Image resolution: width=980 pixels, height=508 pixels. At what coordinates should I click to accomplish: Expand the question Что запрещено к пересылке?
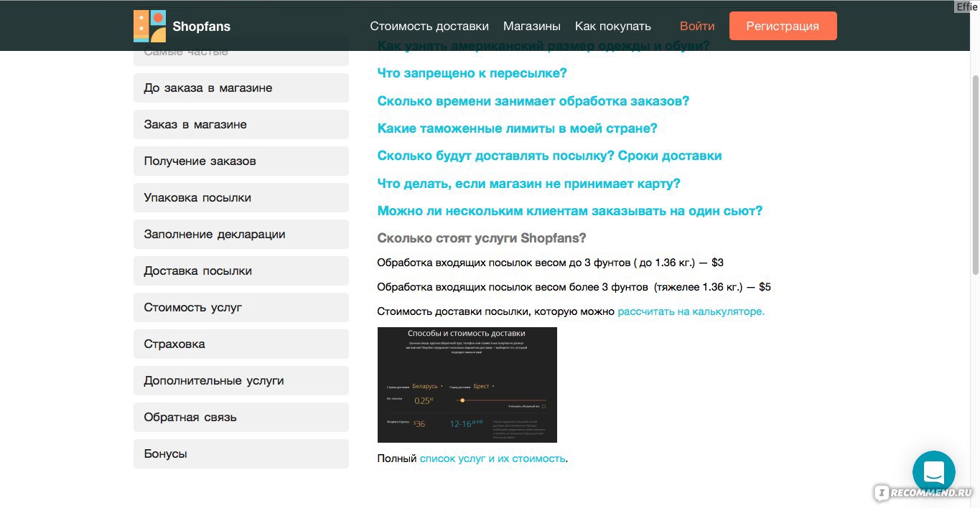[472, 73]
